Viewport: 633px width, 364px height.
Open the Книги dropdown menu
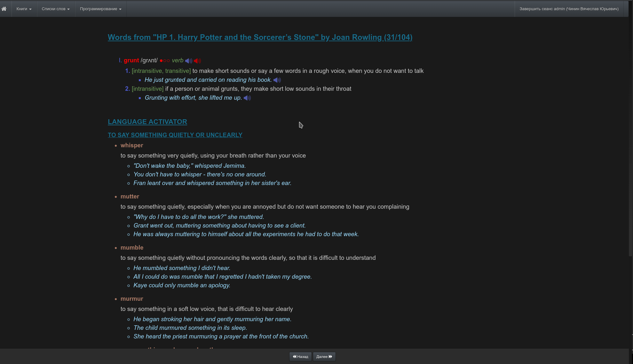[x=24, y=9]
